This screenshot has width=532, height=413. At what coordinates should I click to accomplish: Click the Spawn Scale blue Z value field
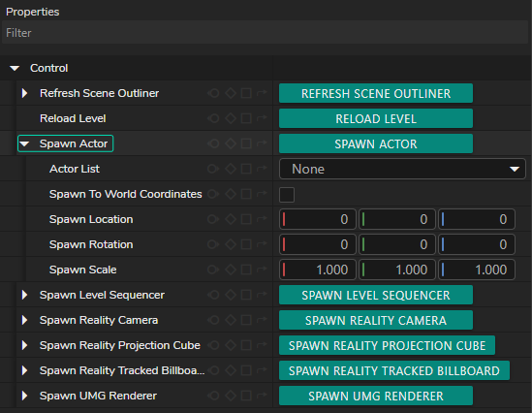[x=477, y=270]
